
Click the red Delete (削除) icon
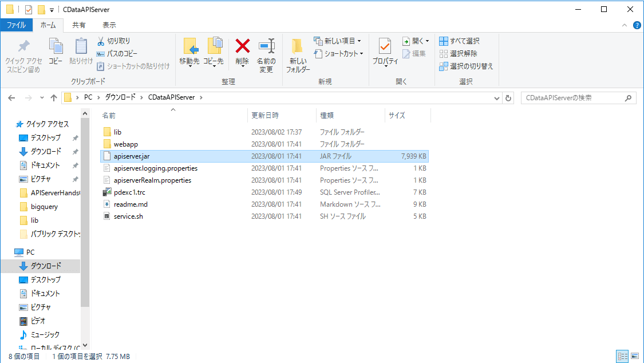[x=242, y=46]
